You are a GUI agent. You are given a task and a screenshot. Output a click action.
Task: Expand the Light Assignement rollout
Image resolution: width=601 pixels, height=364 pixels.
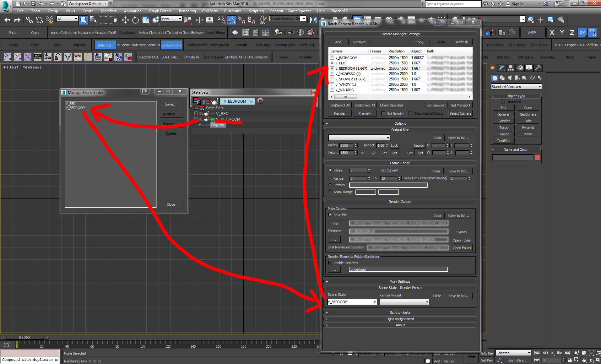click(400, 319)
